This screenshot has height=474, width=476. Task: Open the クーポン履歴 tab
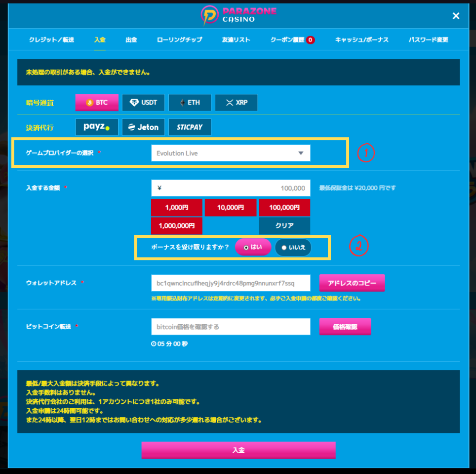tap(287, 40)
